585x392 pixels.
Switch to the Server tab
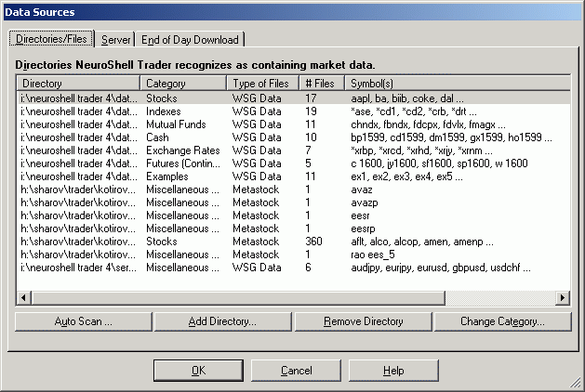[116, 40]
